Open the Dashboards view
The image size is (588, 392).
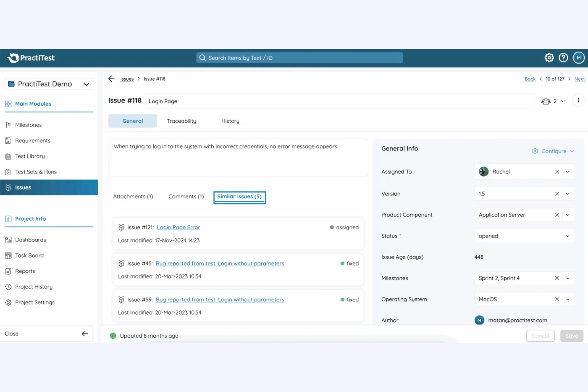pyautogui.click(x=30, y=239)
